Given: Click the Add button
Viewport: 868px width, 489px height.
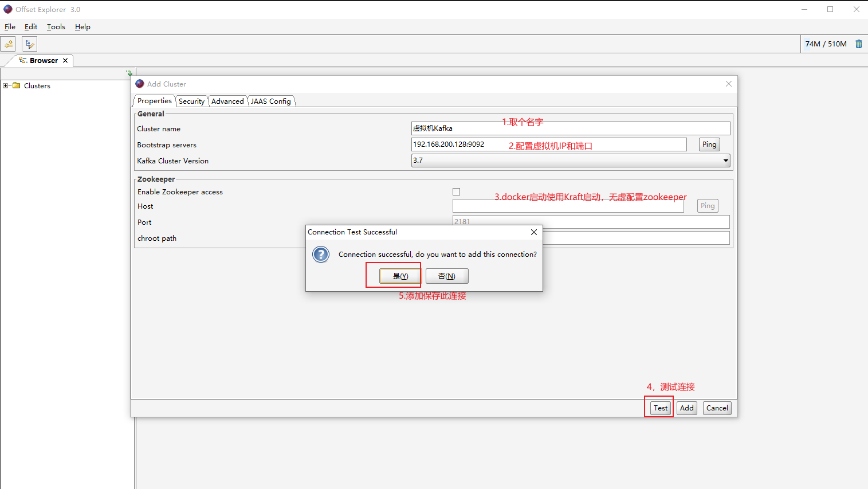Looking at the screenshot, I should click(x=687, y=408).
